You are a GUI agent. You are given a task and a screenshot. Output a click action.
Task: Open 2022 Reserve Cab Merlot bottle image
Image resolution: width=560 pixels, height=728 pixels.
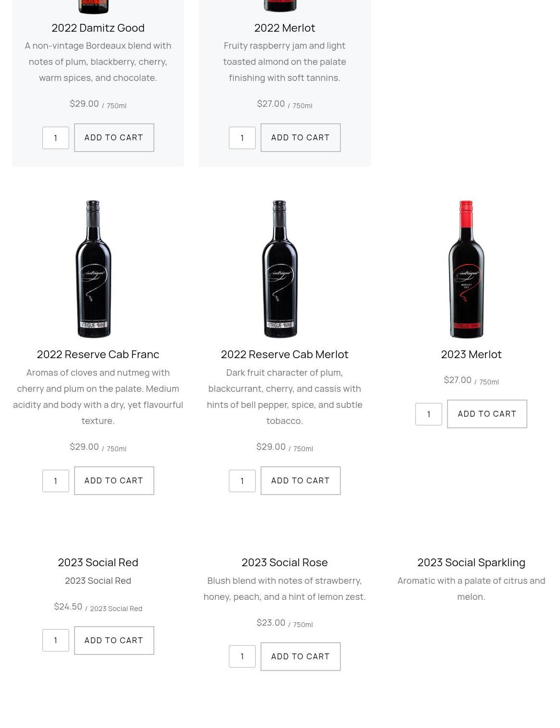(x=280, y=269)
